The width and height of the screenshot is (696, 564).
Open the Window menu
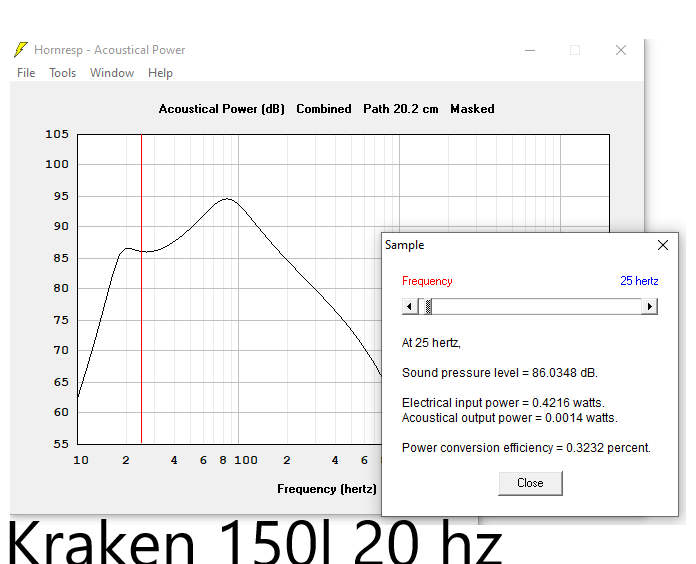[x=112, y=73]
